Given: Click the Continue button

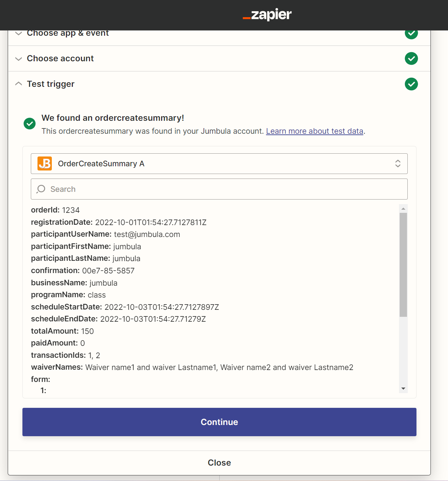Looking at the screenshot, I should pyautogui.click(x=219, y=422).
